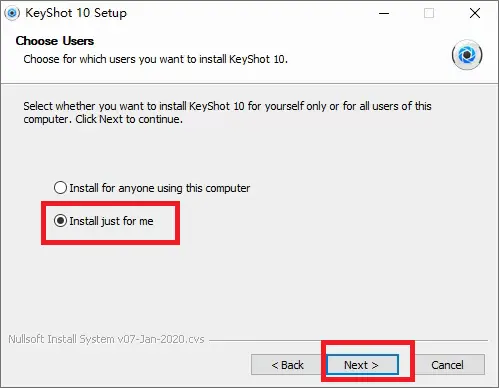Minimize the KeyShot 10 Setup window

[x=384, y=13]
